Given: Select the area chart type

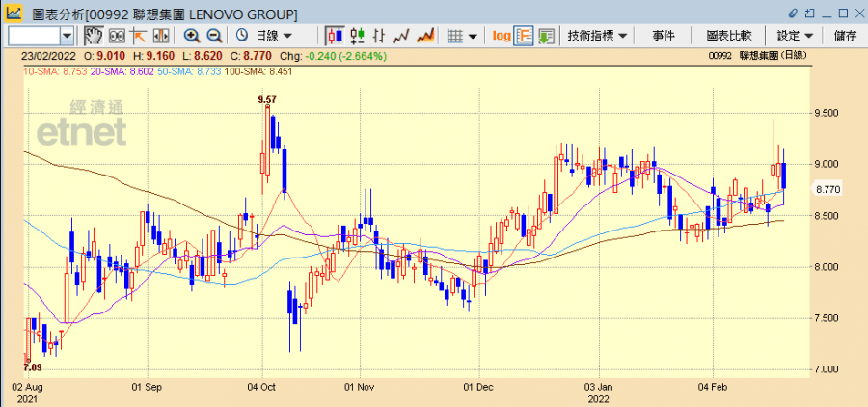Looking at the screenshot, I should point(424,37).
